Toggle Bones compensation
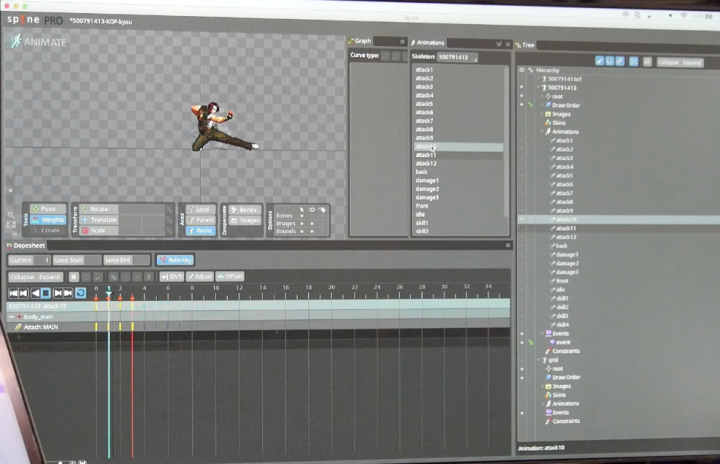The image size is (720, 464). pyautogui.click(x=244, y=209)
